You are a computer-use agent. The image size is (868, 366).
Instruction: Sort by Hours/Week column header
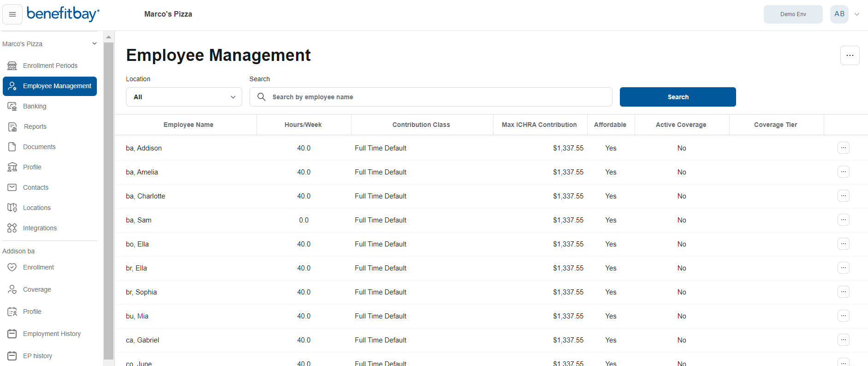click(303, 125)
